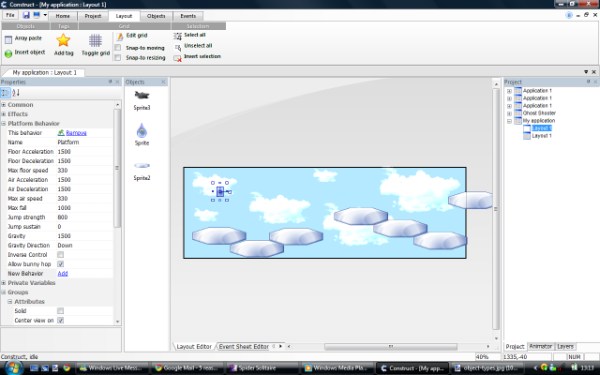Click the Gravity Direction value Down

65,245
